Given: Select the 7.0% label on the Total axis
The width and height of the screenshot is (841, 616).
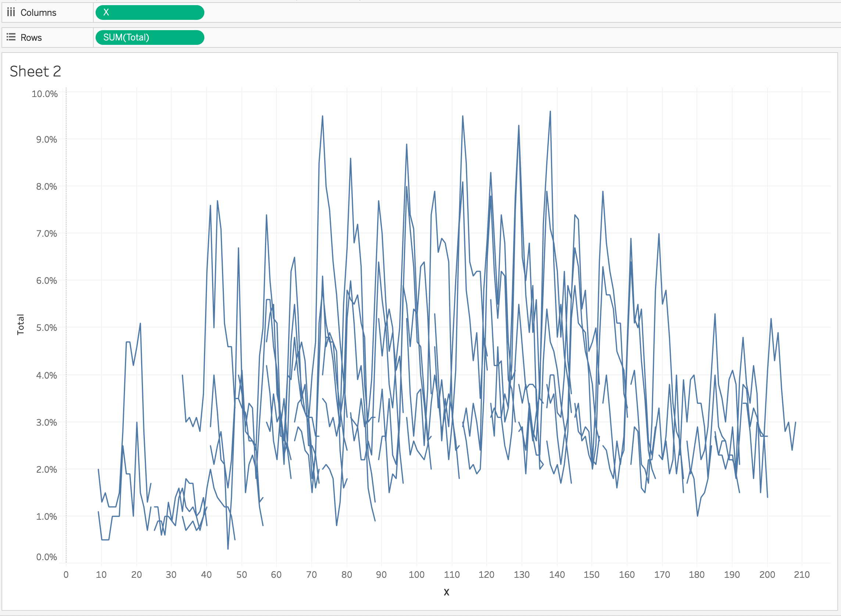Looking at the screenshot, I should click(47, 233).
